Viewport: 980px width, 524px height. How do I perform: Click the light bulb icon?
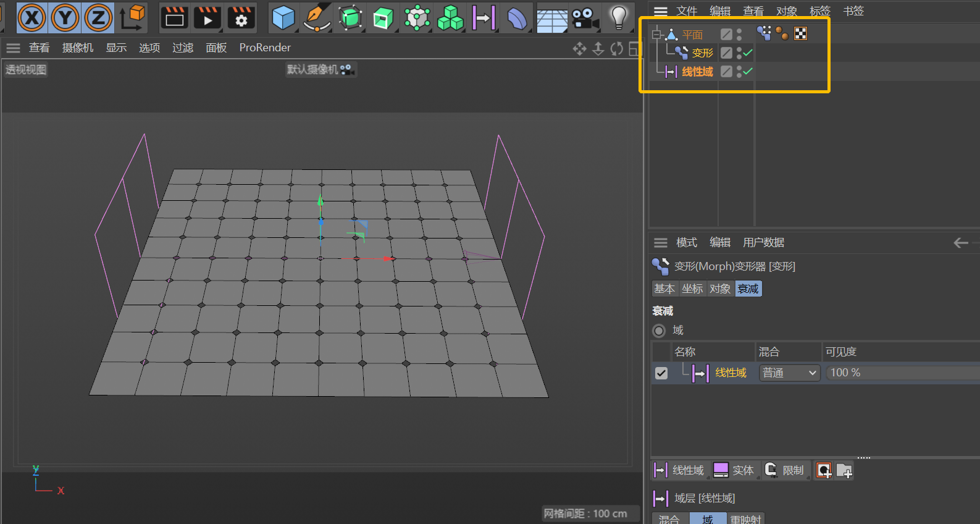[x=619, y=18]
